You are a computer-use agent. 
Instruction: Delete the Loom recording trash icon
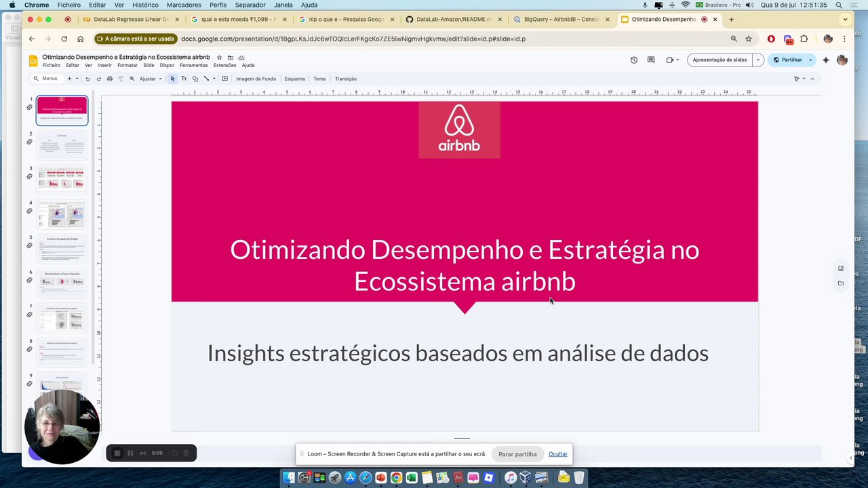click(186, 453)
